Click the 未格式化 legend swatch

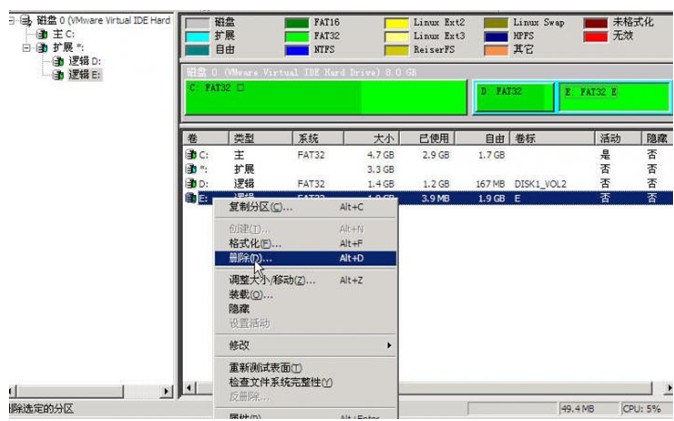(x=596, y=23)
